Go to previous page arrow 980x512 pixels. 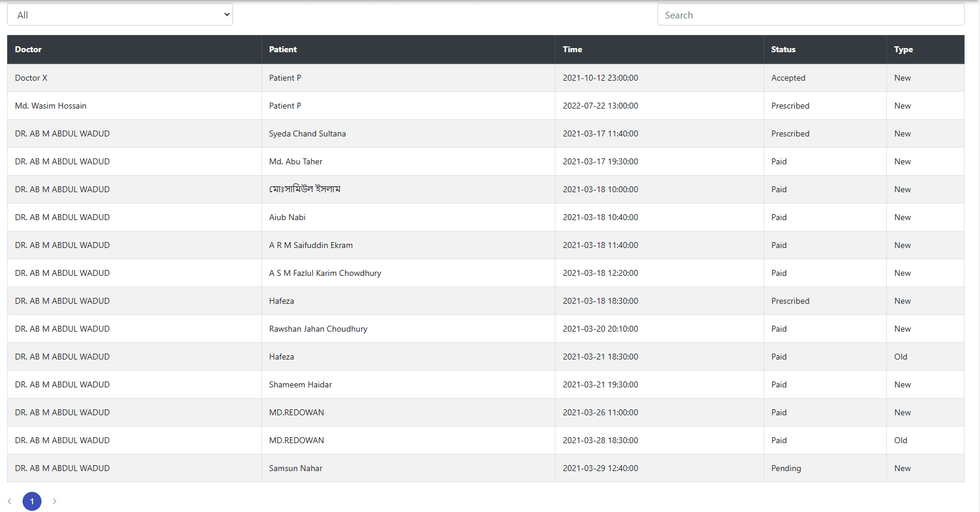click(x=9, y=501)
